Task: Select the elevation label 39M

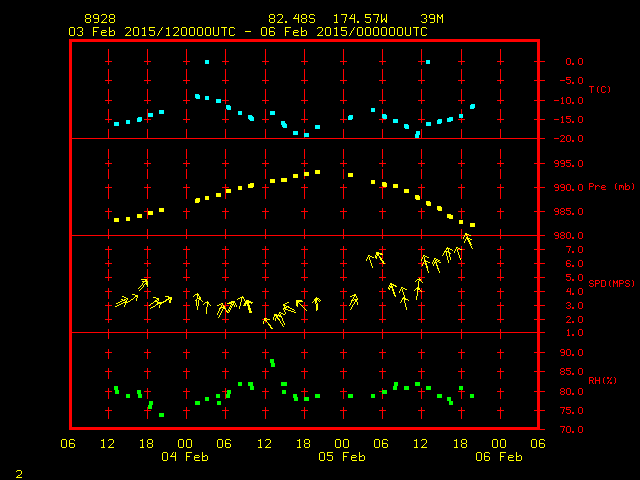Action: click(432, 19)
